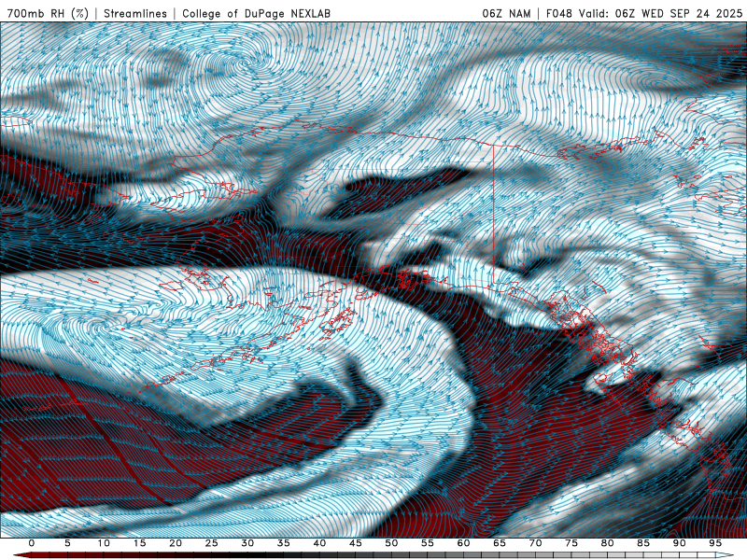Screen dimensions: 747x560
Task: Click the colorbar label '25'
Action: coord(212,543)
